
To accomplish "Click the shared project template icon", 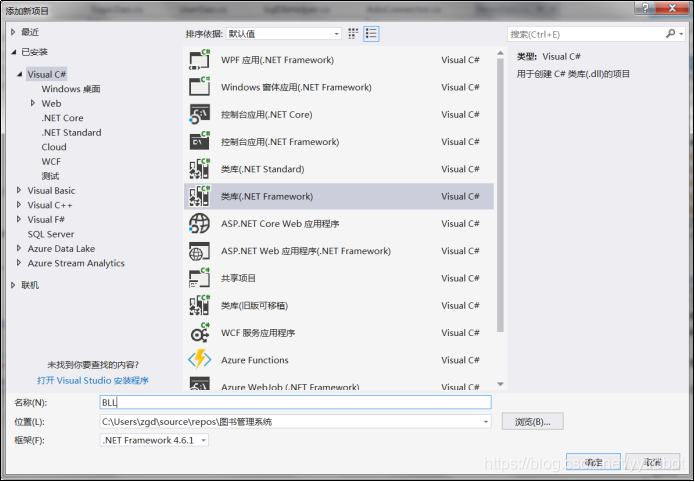I will tap(199, 278).
